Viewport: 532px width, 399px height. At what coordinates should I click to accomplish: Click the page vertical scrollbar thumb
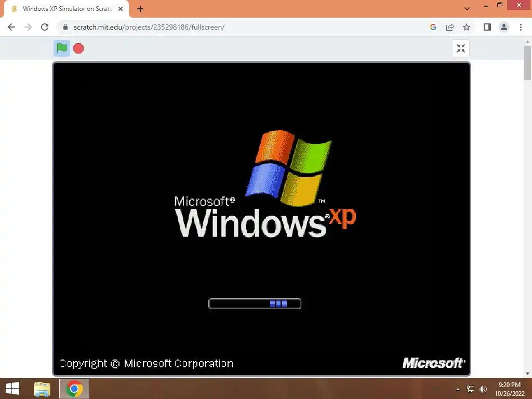(527, 63)
